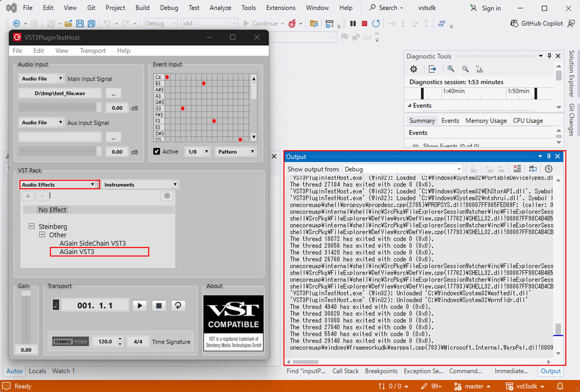Open the Show output from dropdown
The width and height of the screenshot is (580, 392).
point(458,169)
